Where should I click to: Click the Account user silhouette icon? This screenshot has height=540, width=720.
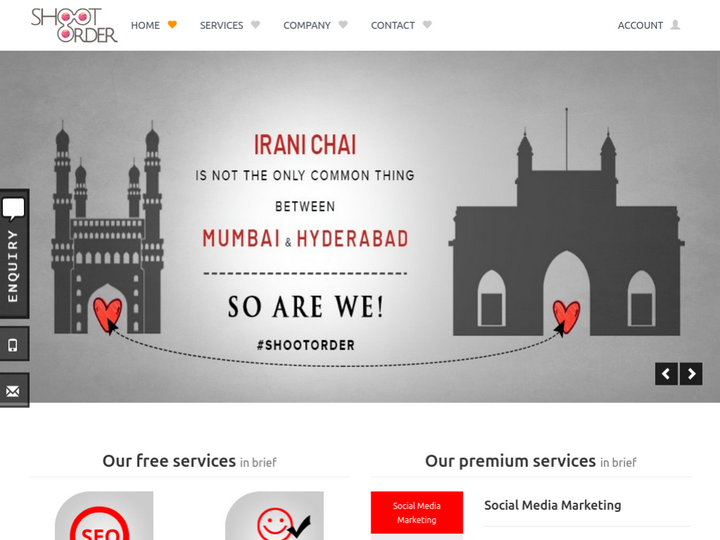click(x=675, y=25)
